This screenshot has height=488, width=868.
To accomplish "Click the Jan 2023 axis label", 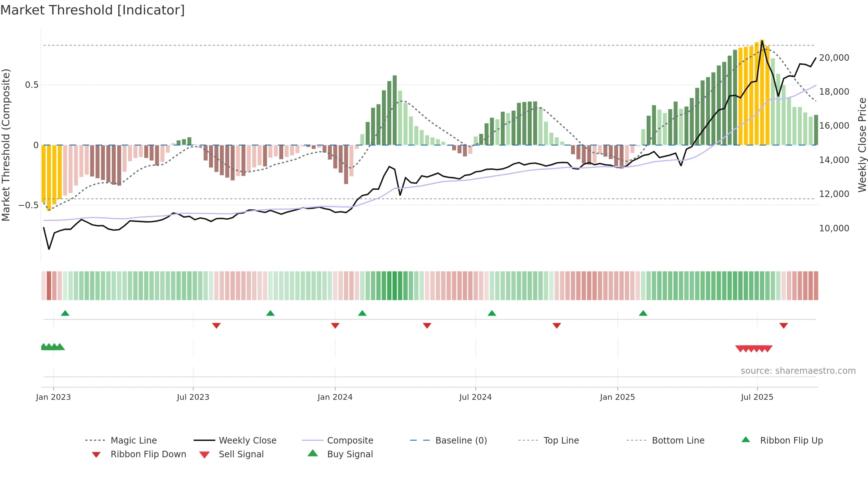I will (x=54, y=397).
